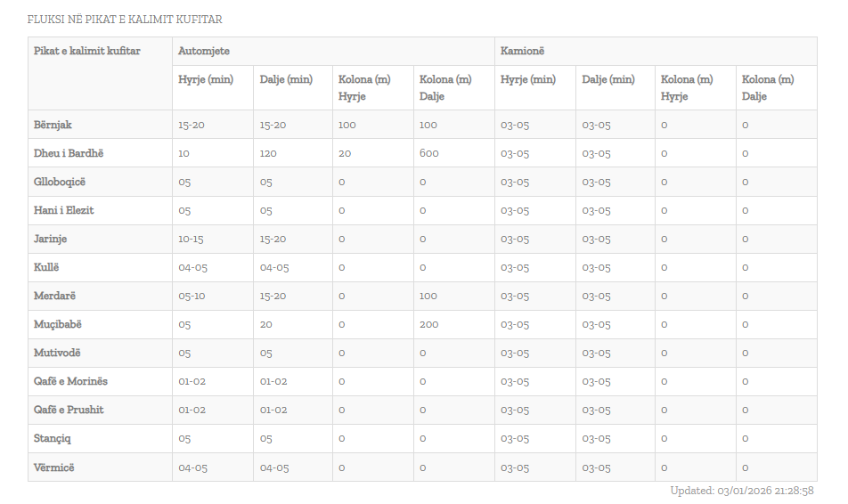Viewport: 848px width, 504px height.
Task: Click the Updated timestamp below the table
Action: [742, 491]
